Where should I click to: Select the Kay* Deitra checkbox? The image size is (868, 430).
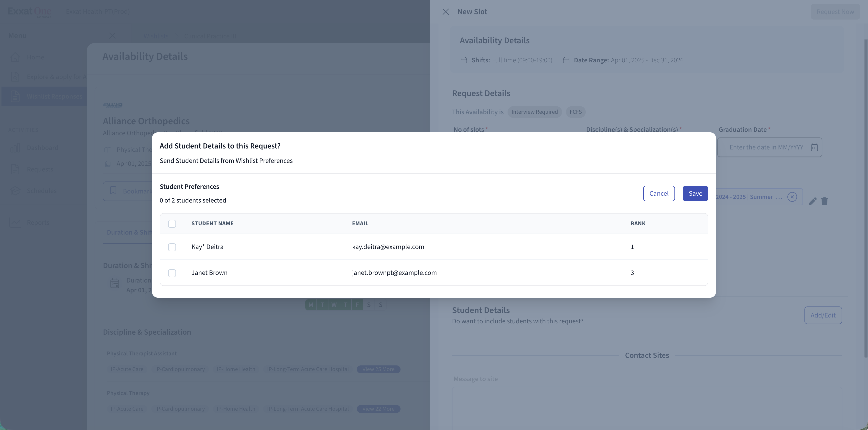point(172,247)
